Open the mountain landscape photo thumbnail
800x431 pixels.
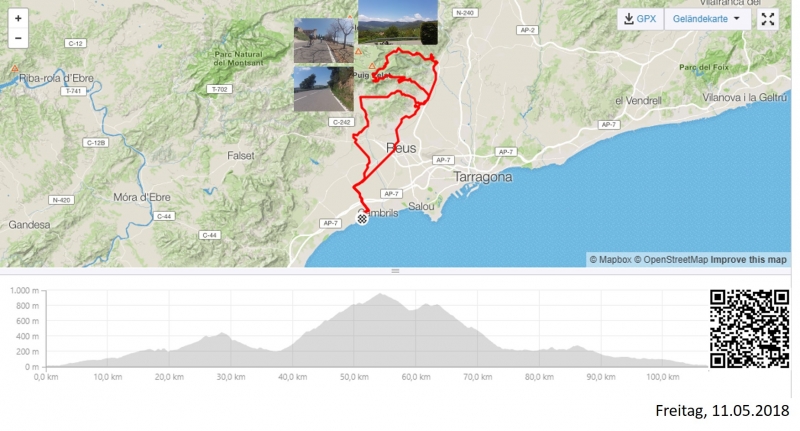(397, 22)
